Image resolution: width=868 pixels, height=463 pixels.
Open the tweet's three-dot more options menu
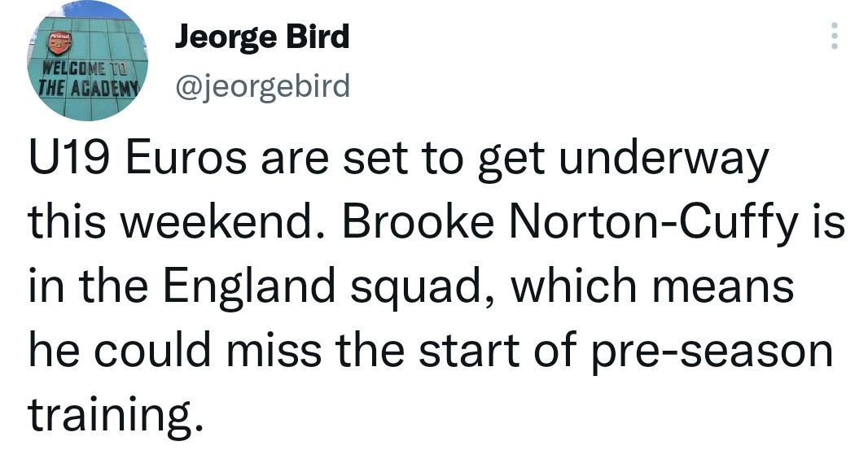(x=832, y=37)
